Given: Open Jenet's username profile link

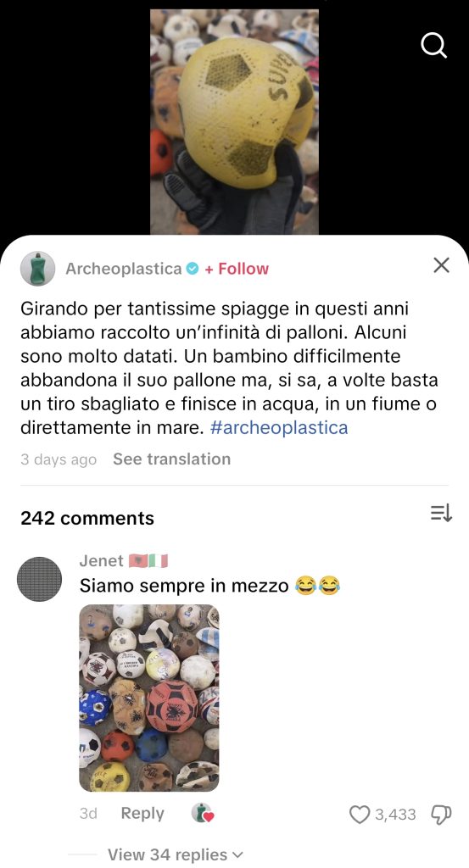Looking at the screenshot, I should coord(101,561).
